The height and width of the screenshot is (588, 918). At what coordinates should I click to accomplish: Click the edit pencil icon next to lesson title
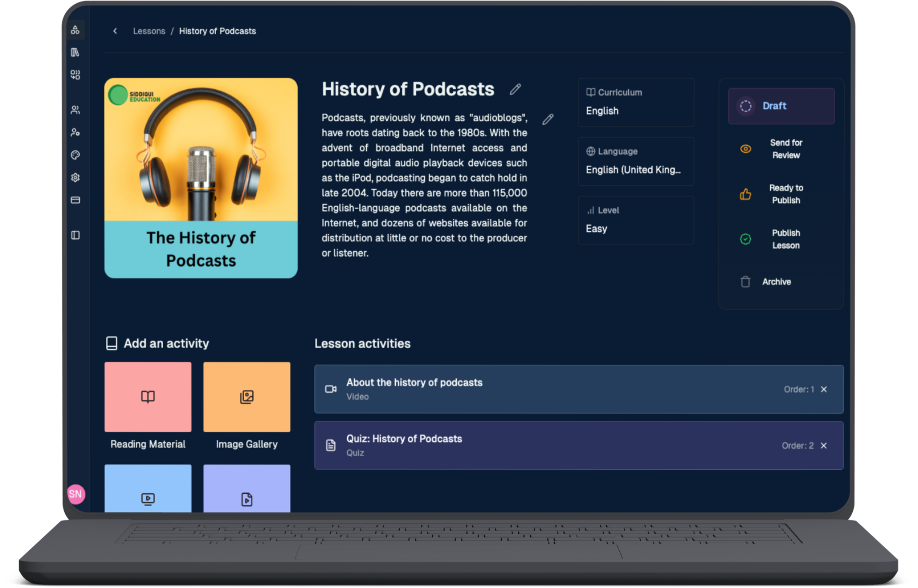coord(516,90)
